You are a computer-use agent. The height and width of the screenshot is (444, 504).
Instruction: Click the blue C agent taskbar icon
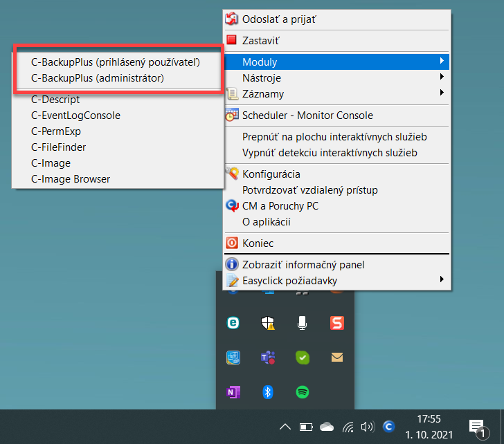coord(388,427)
